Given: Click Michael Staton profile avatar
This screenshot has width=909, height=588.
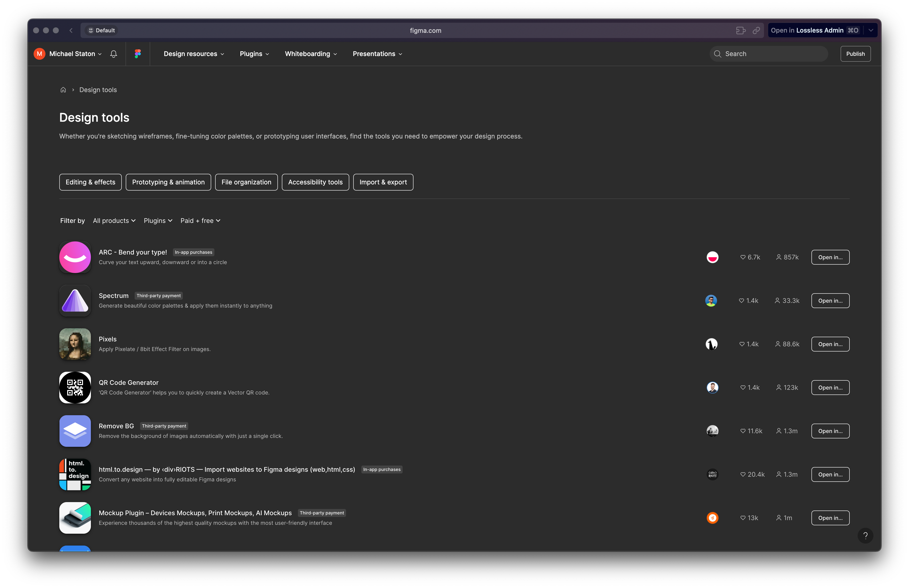Looking at the screenshot, I should (39, 54).
